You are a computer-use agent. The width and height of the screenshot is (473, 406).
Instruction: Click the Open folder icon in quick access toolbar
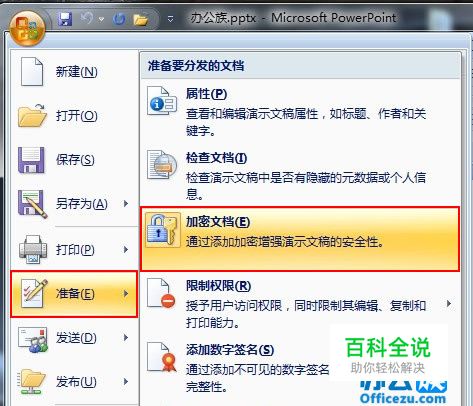click(141, 20)
